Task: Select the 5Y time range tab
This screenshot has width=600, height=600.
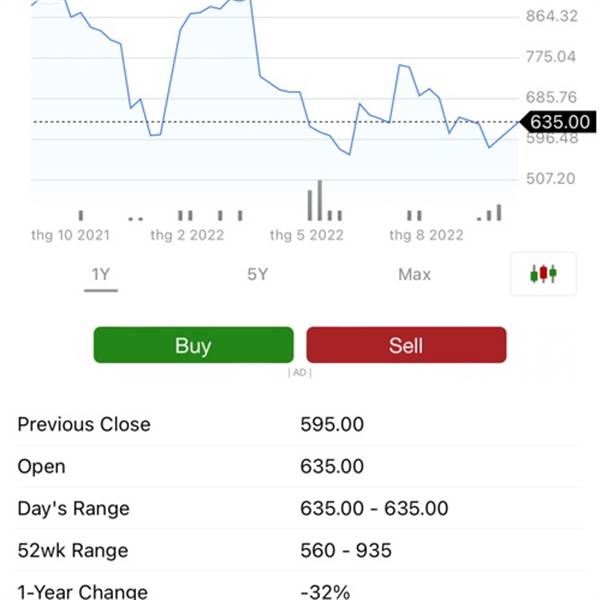Action: 258,274
